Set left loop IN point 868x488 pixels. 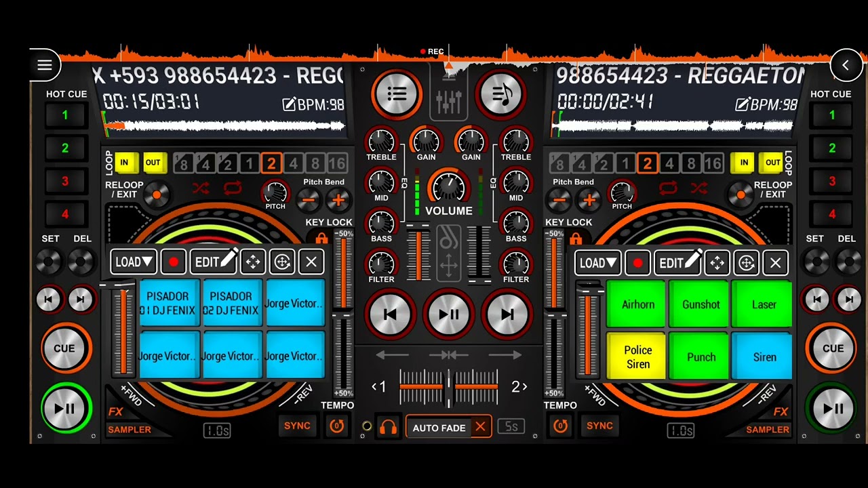[x=124, y=163]
